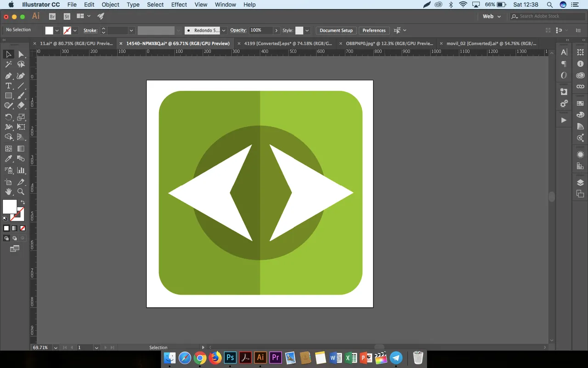Open the Character panel icon
Image resolution: width=588 pixels, height=368 pixels.
(x=564, y=52)
